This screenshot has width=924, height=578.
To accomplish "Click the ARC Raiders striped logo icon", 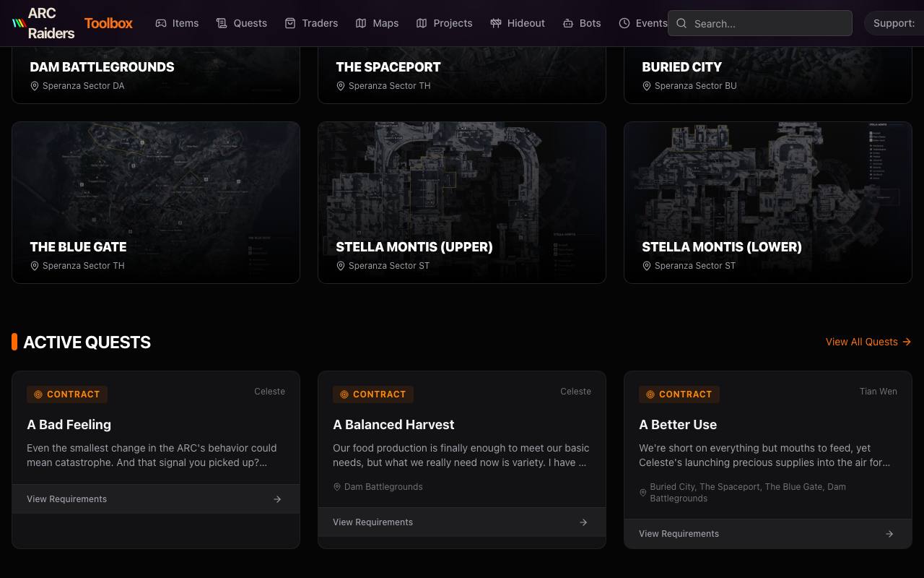I will 19,23.
